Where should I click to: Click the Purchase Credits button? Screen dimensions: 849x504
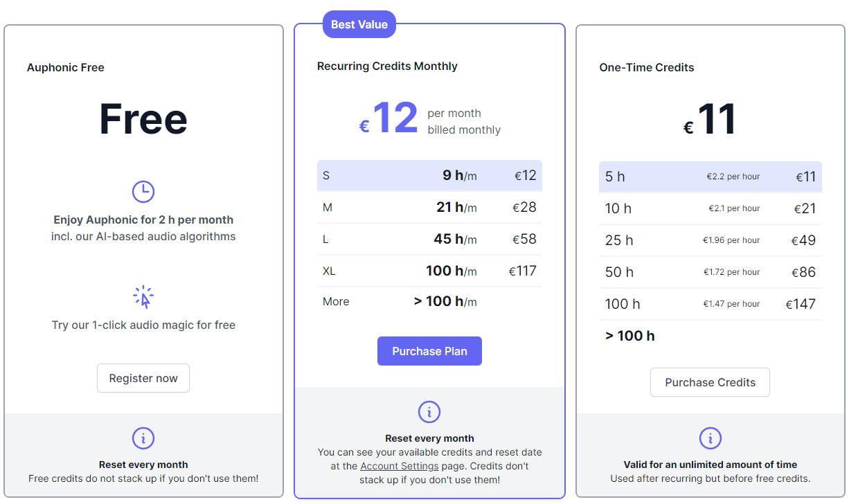710,382
